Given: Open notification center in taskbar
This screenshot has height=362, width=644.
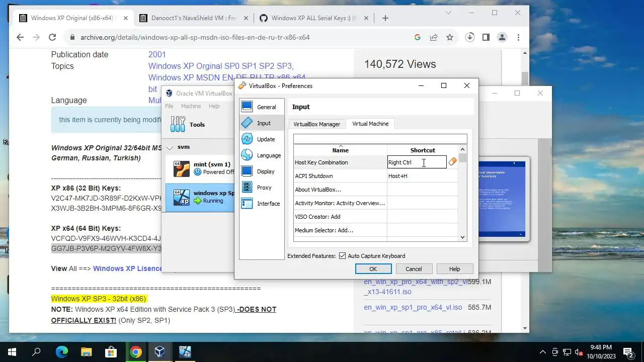Looking at the screenshot, I should click(628, 352).
